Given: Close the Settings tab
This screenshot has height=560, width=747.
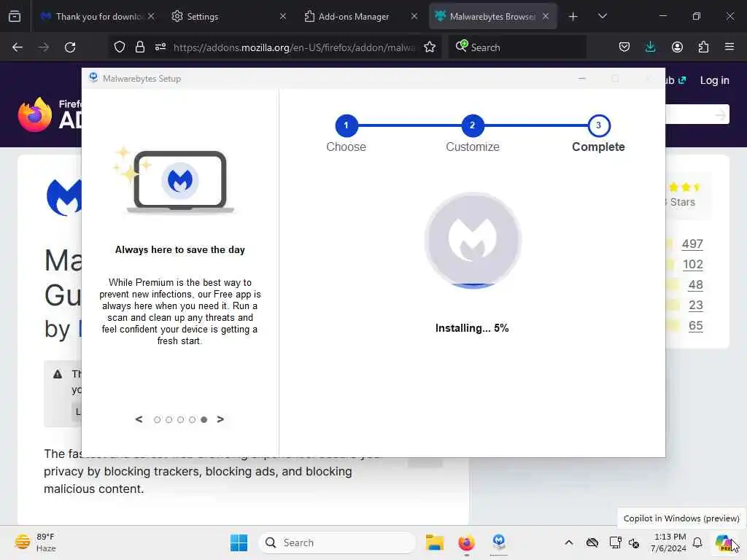Looking at the screenshot, I should (x=283, y=16).
